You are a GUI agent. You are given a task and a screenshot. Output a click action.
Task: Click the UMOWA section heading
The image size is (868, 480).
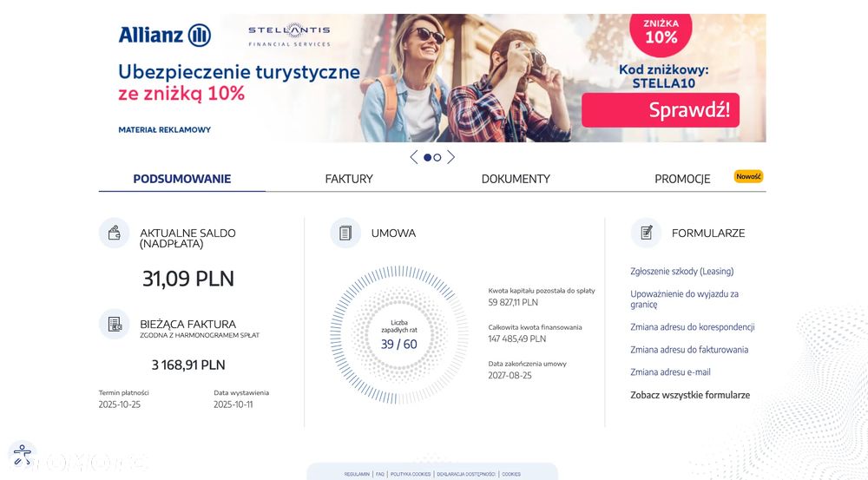pyautogui.click(x=393, y=233)
